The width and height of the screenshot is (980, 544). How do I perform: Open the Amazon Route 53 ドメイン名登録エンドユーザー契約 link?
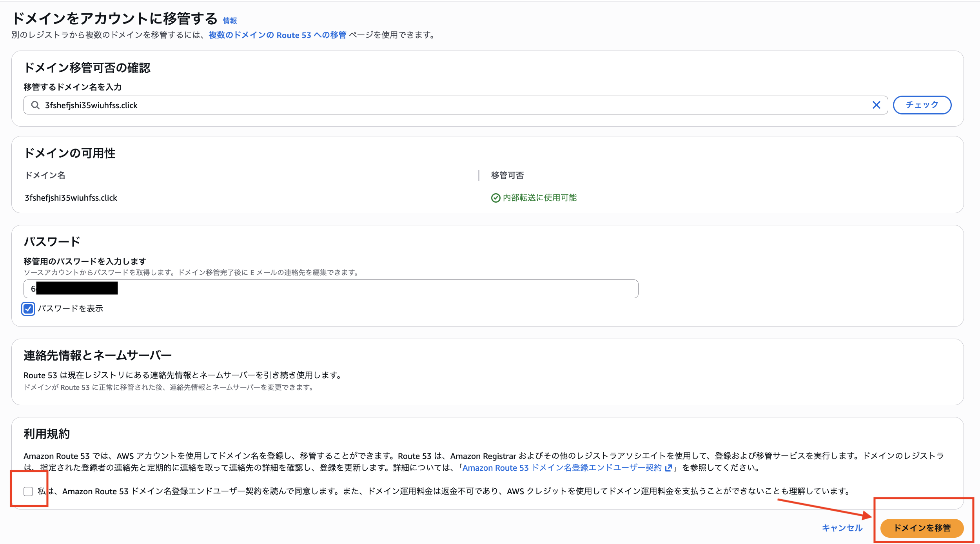pyautogui.click(x=561, y=468)
